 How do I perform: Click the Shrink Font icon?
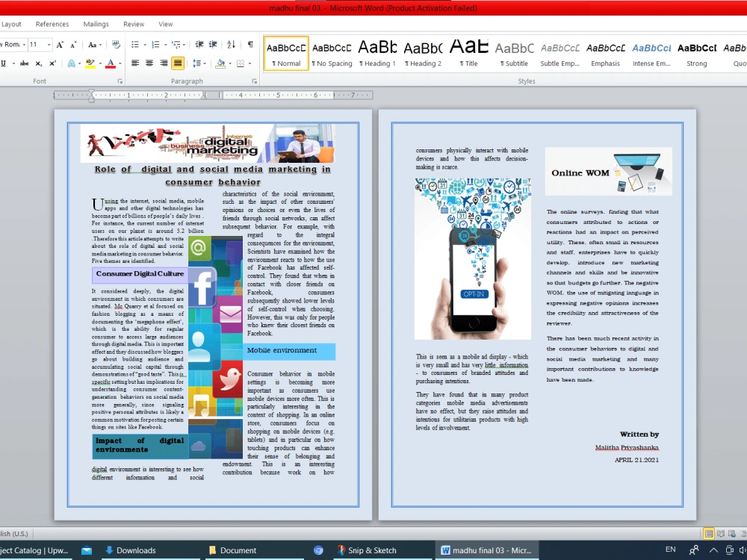73,45
